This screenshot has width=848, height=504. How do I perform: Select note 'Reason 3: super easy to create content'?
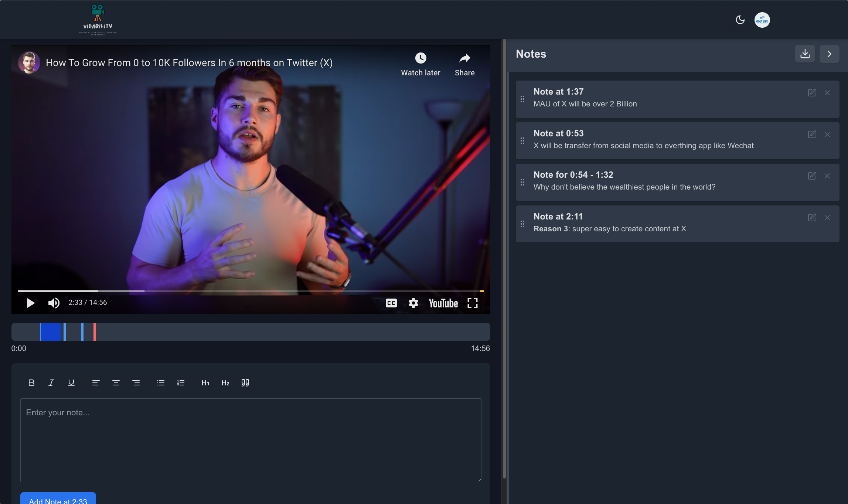(610, 229)
